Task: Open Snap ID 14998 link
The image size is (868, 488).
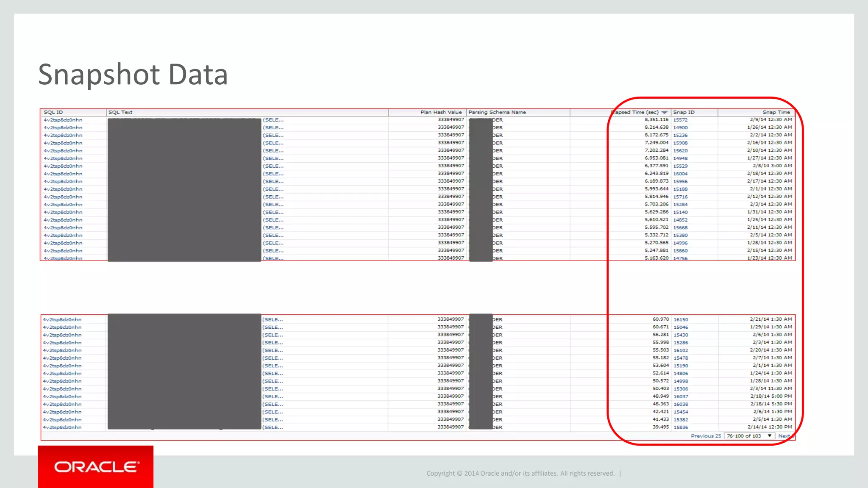Action: tap(681, 381)
